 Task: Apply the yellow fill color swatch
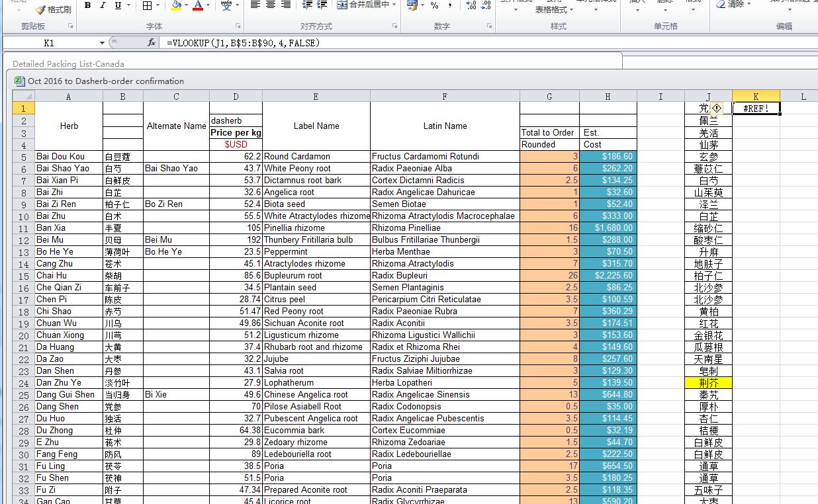(176, 5)
